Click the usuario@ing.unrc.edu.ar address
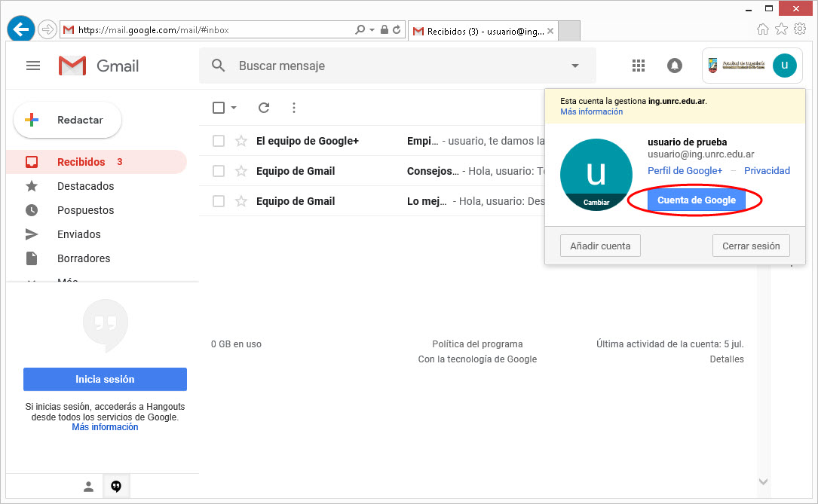 [700, 154]
